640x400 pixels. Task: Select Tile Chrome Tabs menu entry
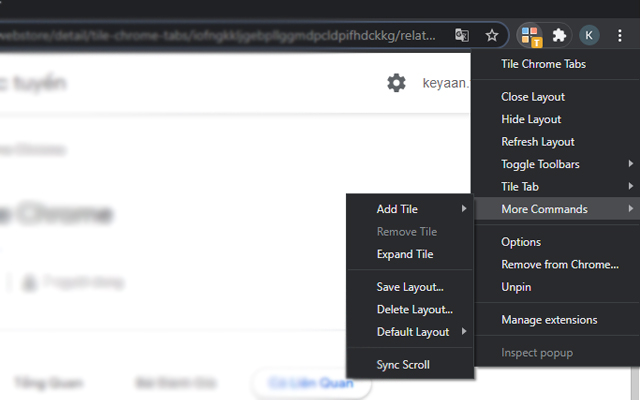[x=556, y=64]
